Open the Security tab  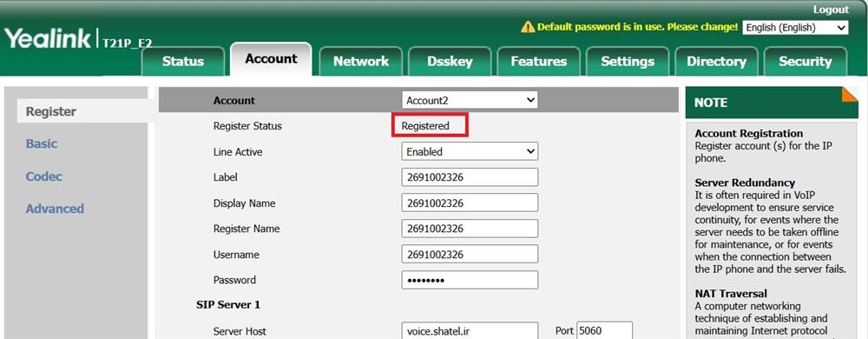point(805,62)
